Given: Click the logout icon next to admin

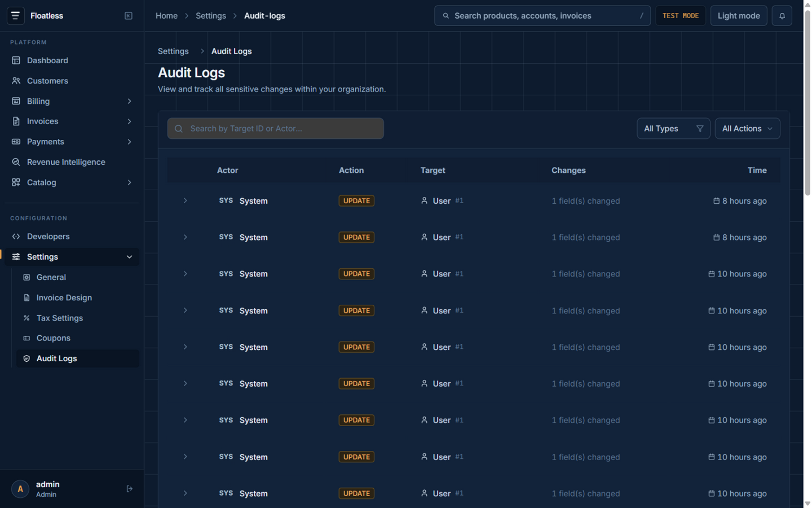Looking at the screenshot, I should [x=130, y=489].
